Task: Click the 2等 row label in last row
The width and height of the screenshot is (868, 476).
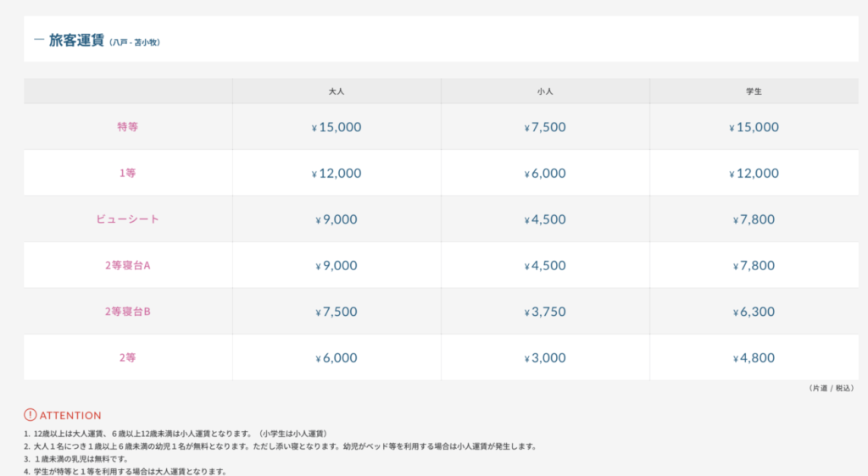Action: (128, 357)
